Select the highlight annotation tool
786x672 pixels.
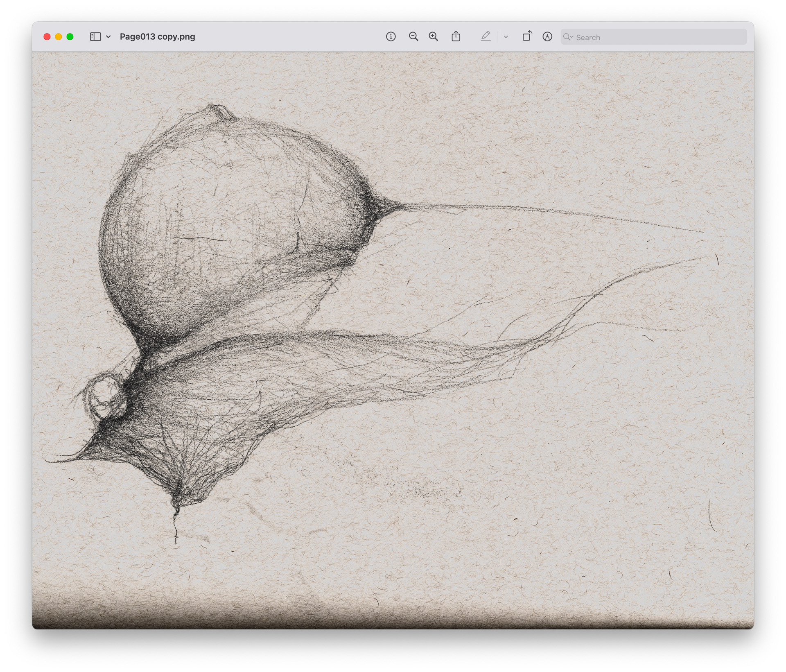(x=547, y=36)
